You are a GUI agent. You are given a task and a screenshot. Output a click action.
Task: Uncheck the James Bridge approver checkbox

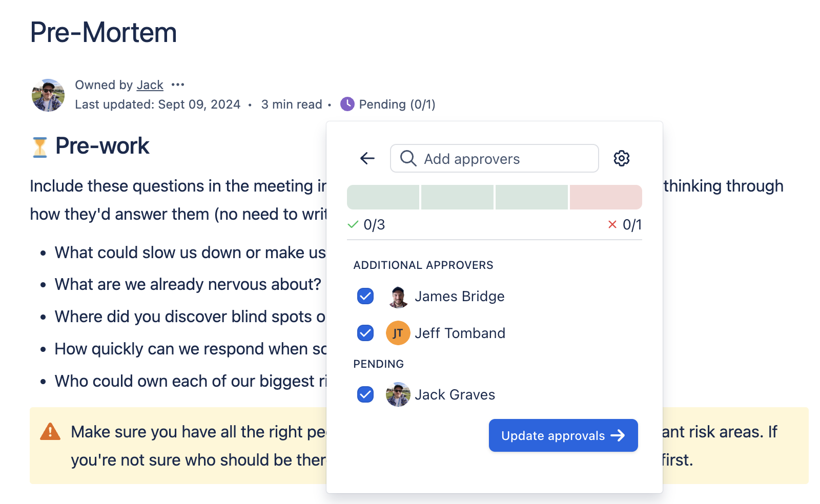[x=365, y=296]
